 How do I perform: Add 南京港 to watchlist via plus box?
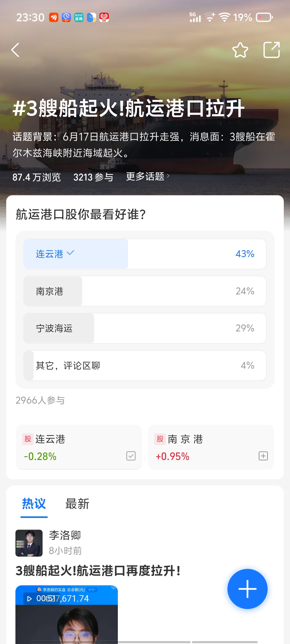tap(263, 456)
